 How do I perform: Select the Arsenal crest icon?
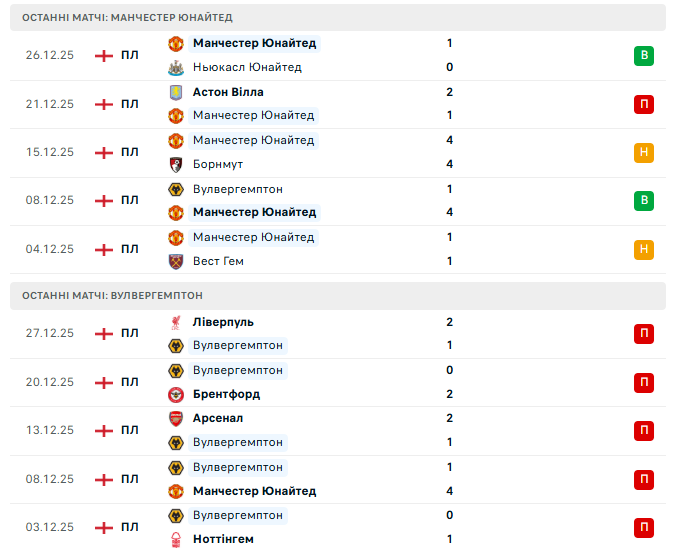[x=176, y=419]
